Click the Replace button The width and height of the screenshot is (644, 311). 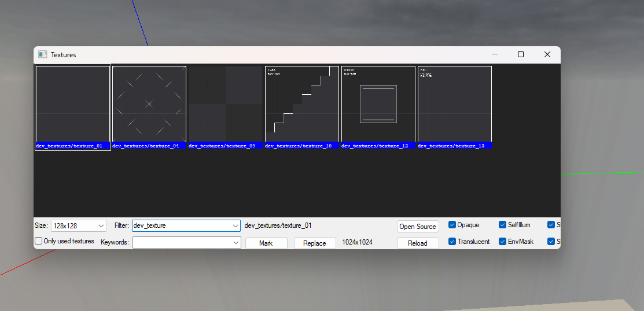(315, 243)
